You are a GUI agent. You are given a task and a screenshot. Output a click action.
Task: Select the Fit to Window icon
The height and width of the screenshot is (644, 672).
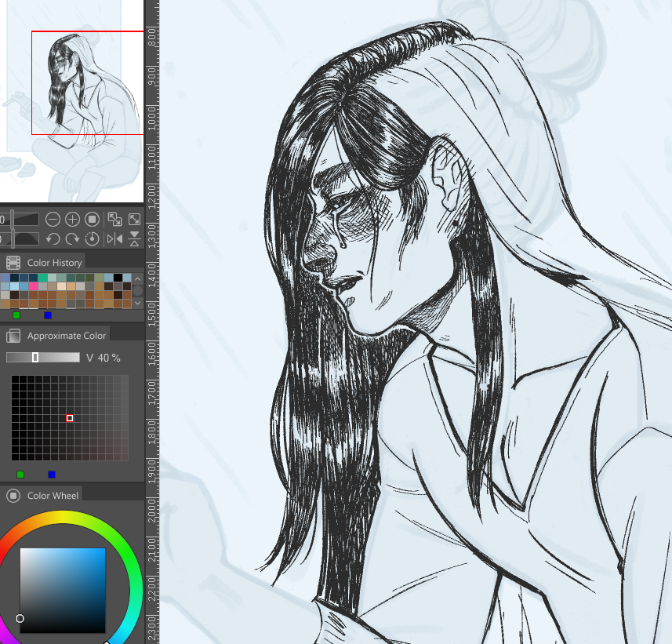(x=135, y=219)
